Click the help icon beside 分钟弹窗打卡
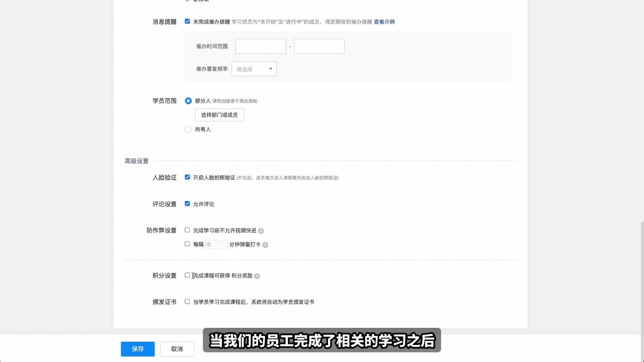The height and width of the screenshot is (362, 644). [x=265, y=245]
